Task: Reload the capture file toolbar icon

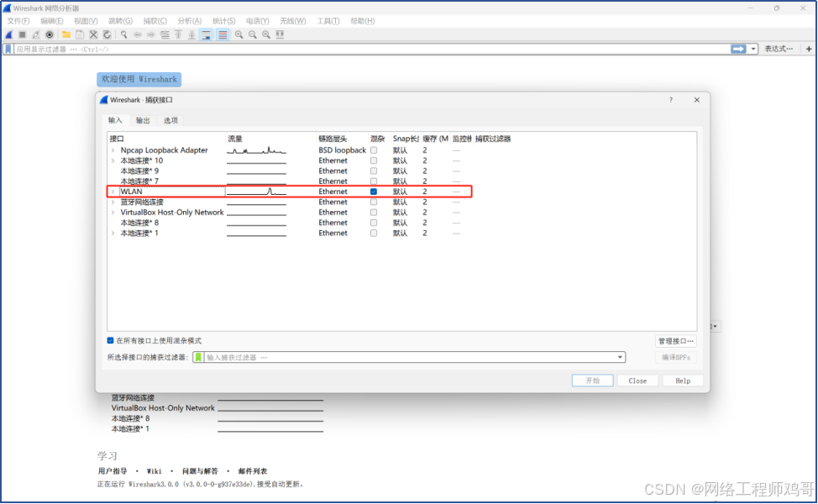Action: 107,35
